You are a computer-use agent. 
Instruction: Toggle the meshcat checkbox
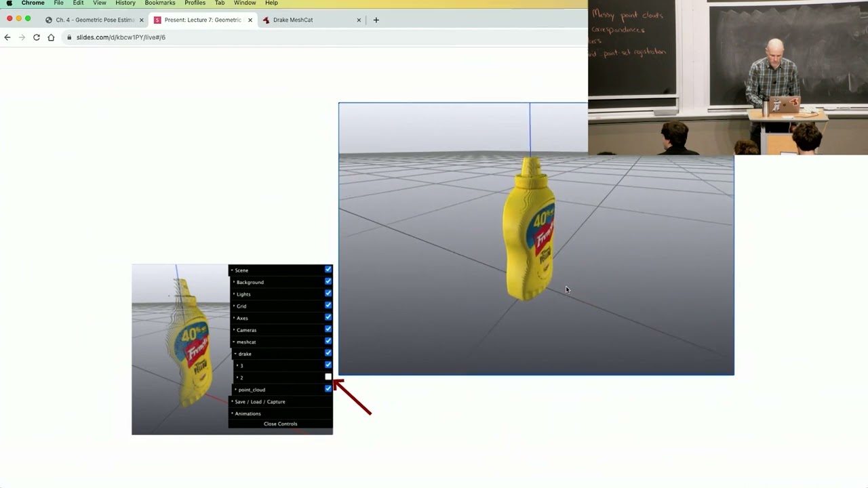[328, 341]
